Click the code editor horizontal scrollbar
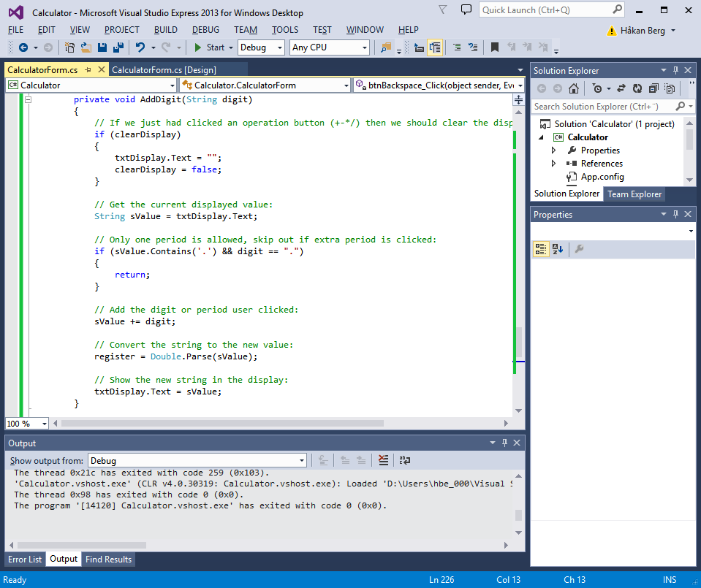The height and width of the screenshot is (588, 701). pyautogui.click(x=222, y=423)
